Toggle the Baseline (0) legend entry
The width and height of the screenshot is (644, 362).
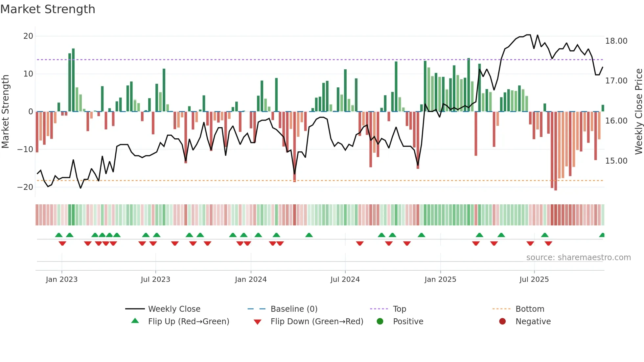pos(294,309)
